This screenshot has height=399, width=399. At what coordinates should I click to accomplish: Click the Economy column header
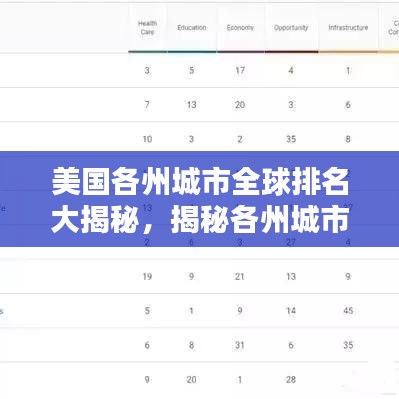240,28
